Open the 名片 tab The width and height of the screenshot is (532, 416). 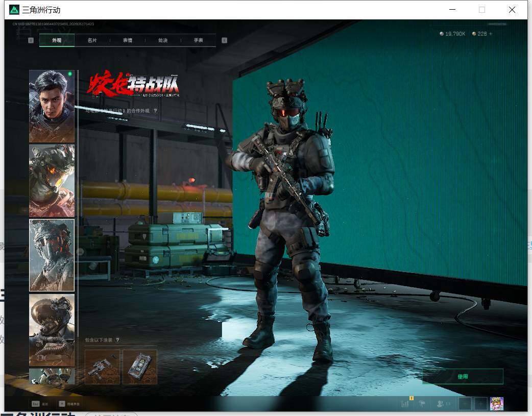click(x=92, y=40)
